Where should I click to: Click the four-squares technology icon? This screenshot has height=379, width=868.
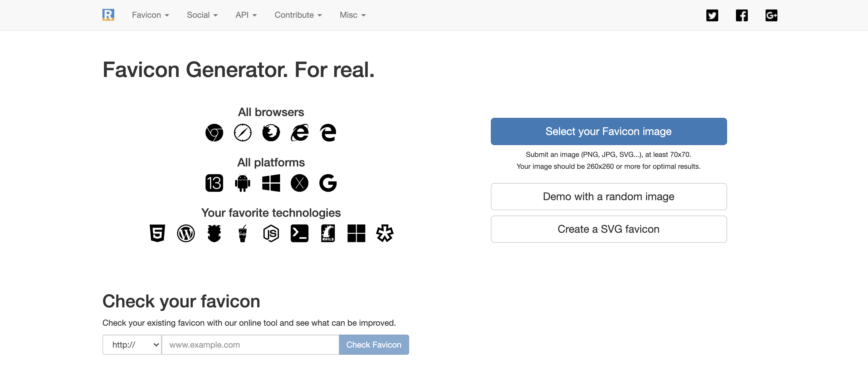356,233
